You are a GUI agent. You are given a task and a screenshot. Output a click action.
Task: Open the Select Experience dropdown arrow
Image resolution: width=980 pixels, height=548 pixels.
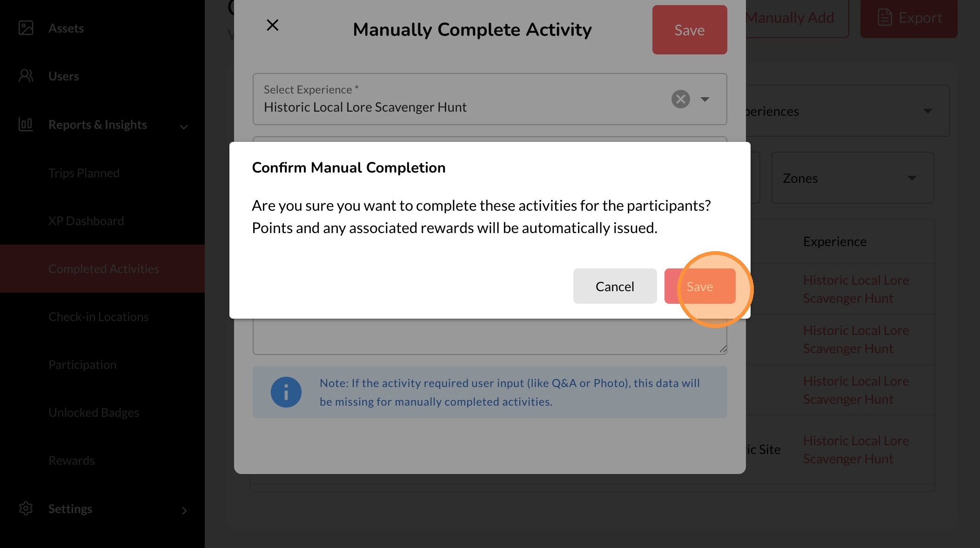(705, 99)
